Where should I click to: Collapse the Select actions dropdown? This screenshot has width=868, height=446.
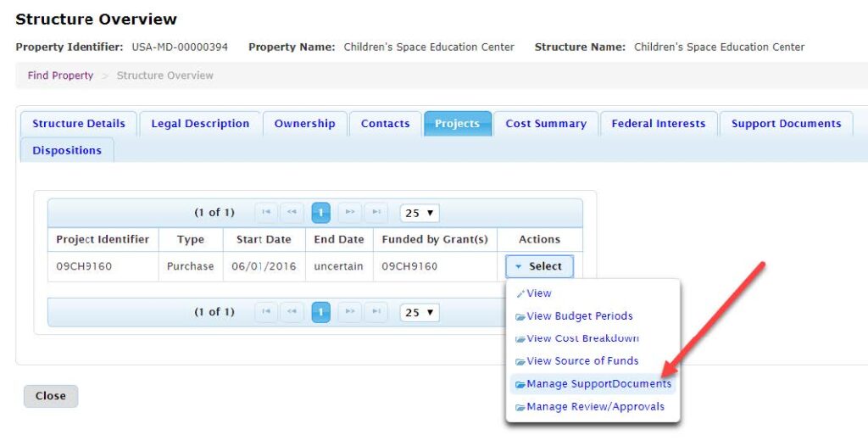point(539,266)
